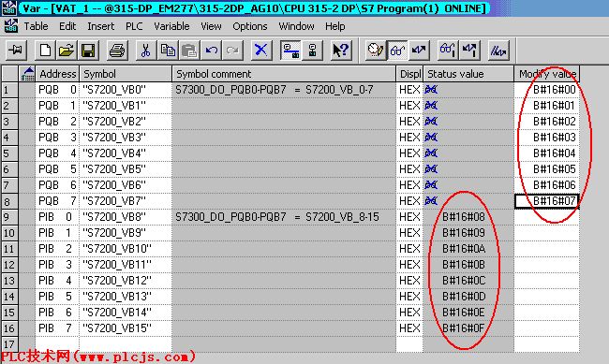The height and width of the screenshot is (364, 609).
Task: Select the modify value B#16#07 cell
Action: click(547, 201)
